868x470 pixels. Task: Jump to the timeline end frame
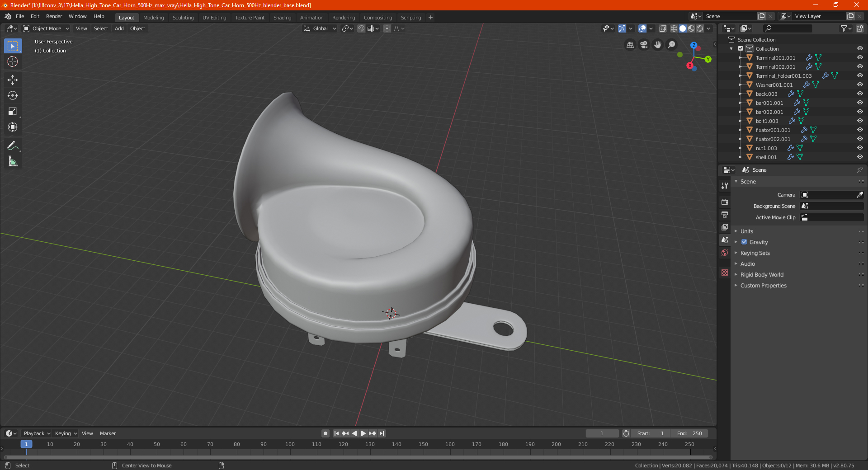click(x=382, y=433)
